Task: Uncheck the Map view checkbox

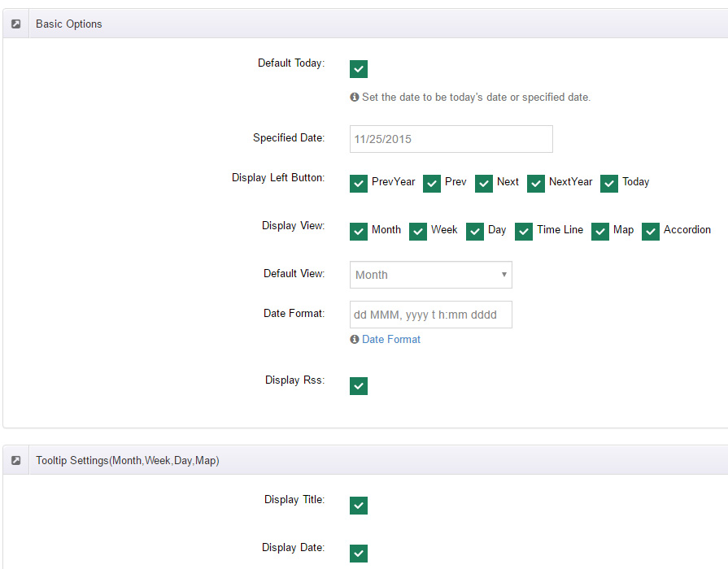Action: pos(599,231)
